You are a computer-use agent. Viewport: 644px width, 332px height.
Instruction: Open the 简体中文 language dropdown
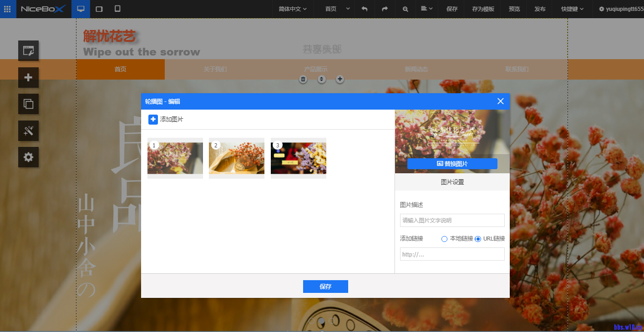pyautogui.click(x=293, y=9)
